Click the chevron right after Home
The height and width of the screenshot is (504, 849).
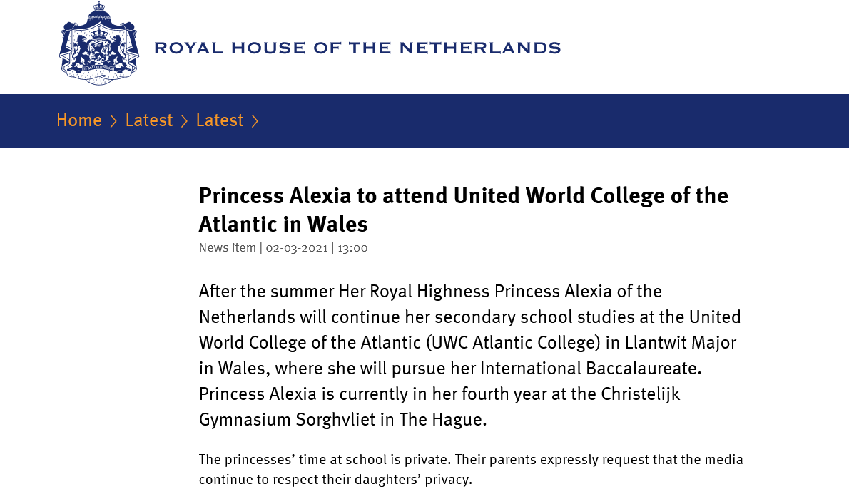tap(113, 121)
